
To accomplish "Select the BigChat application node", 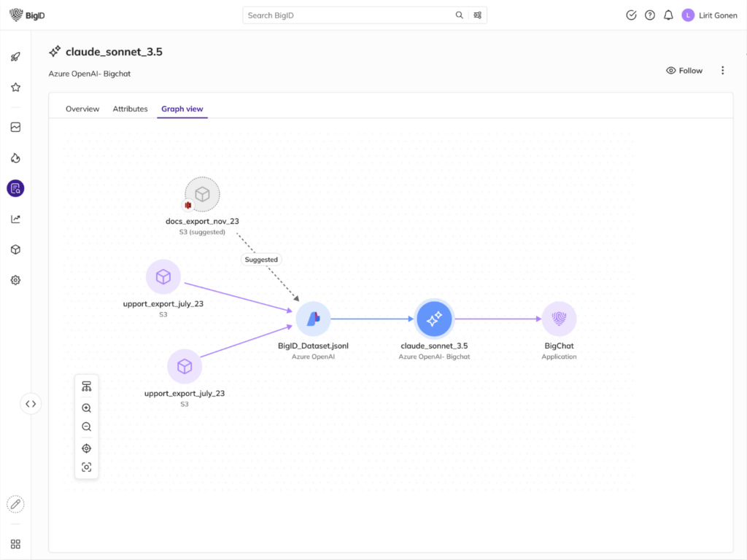I will point(559,319).
